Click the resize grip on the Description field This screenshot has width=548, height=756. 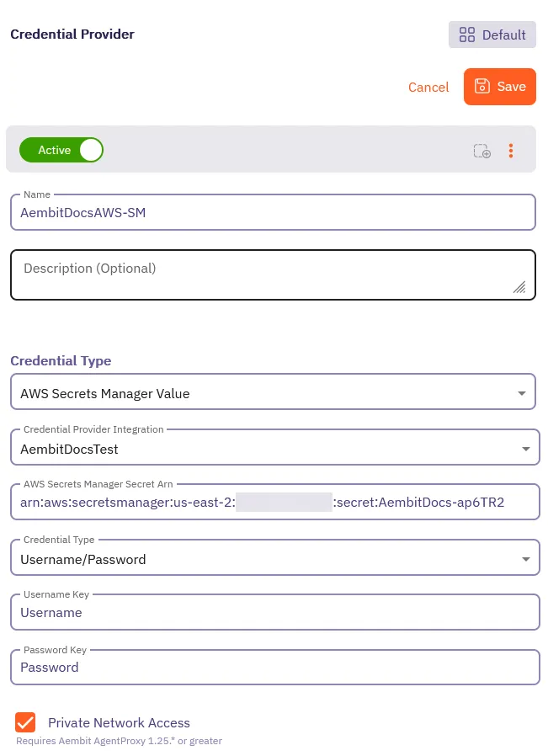click(x=519, y=287)
